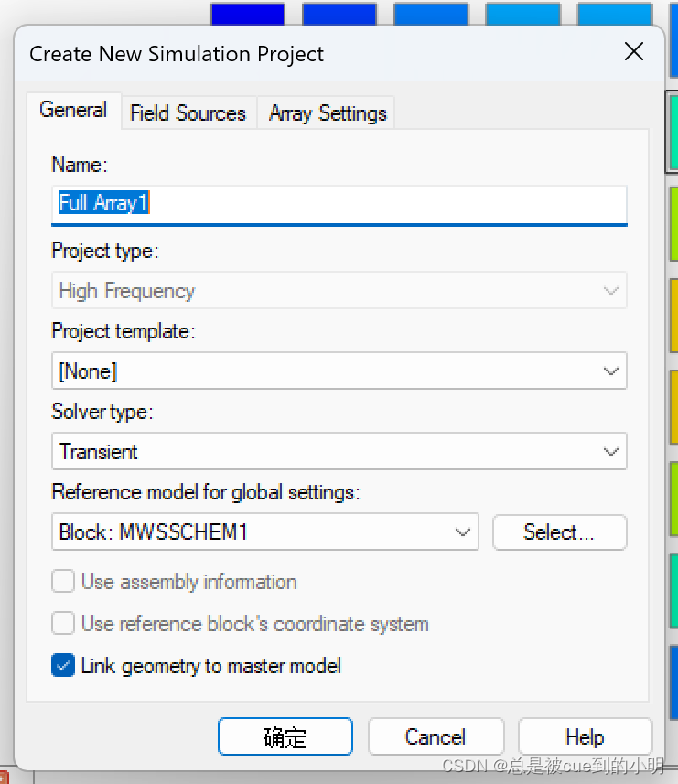Click the Help button
Image resolution: width=678 pixels, height=784 pixels.
585,737
